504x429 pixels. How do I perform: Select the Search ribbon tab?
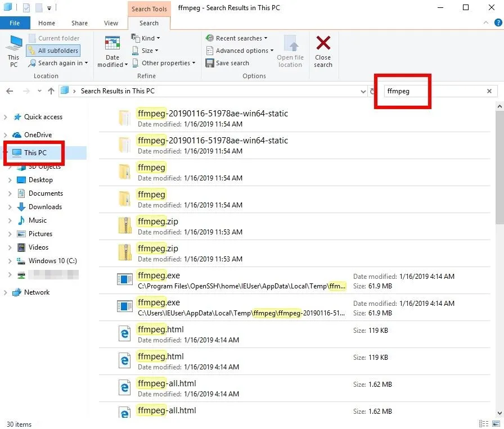[149, 23]
